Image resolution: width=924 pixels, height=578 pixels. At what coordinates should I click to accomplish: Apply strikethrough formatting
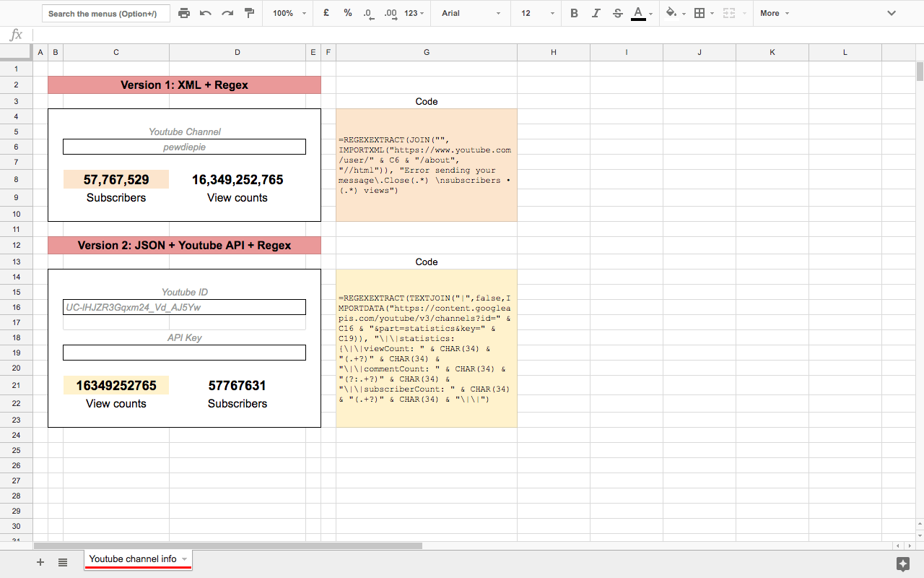(x=617, y=13)
